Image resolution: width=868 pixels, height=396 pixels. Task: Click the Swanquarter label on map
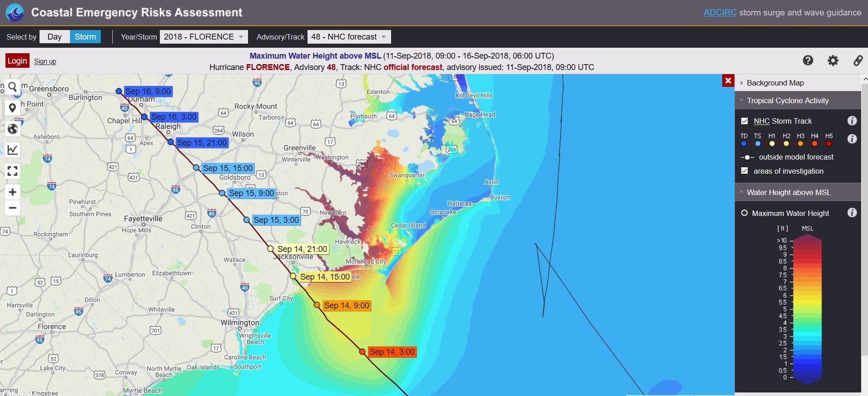[x=407, y=175]
